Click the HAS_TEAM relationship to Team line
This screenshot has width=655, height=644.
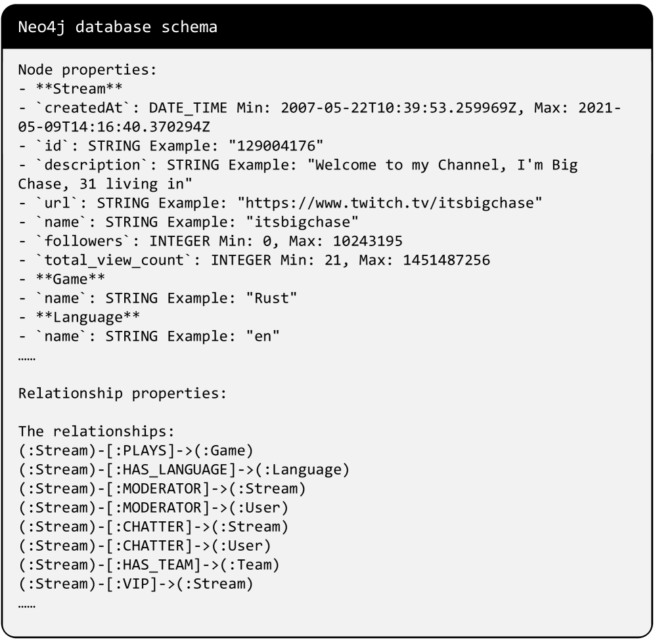(x=148, y=565)
